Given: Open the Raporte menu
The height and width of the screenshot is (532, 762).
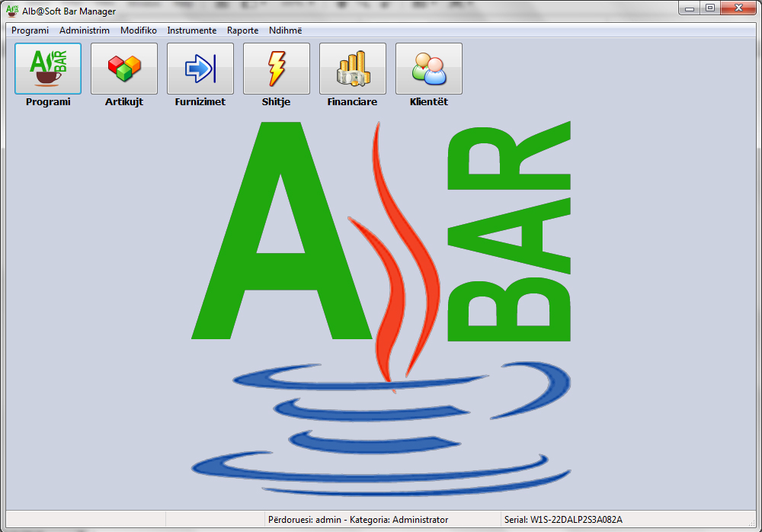Looking at the screenshot, I should (242, 30).
